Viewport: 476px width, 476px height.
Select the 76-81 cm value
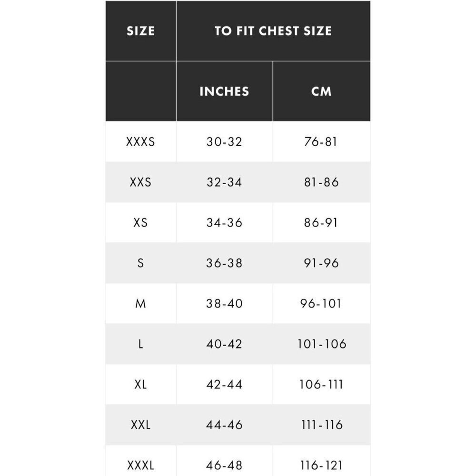tap(321, 142)
